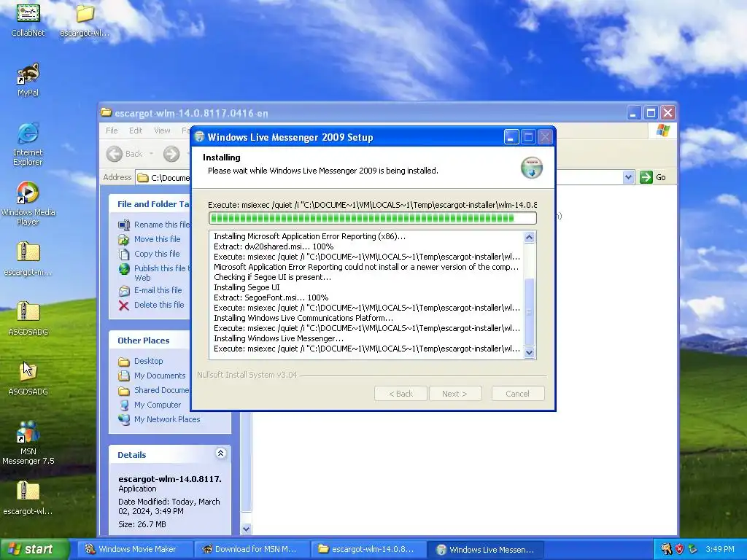
Task: Click the My Network Places link
Action: pyautogui.click(x=167, y=419)
